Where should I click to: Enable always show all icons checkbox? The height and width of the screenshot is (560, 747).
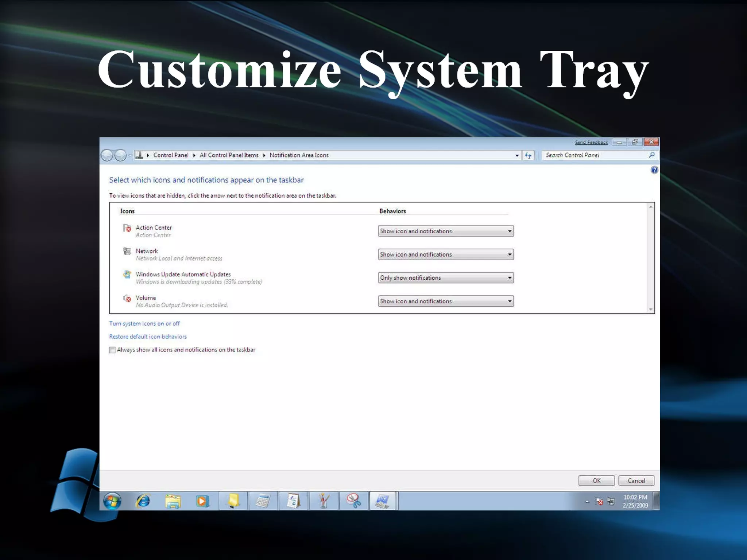pos(112,350)
